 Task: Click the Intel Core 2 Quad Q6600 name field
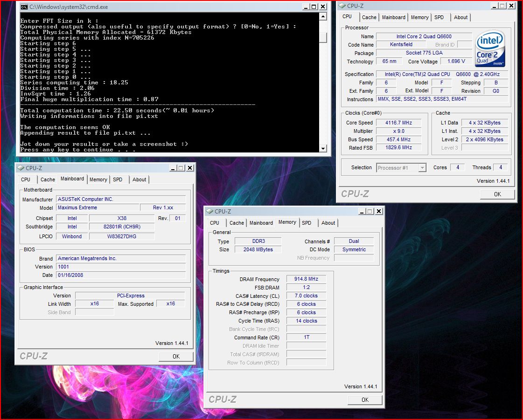pyautogui.click(x=424, y=36)
